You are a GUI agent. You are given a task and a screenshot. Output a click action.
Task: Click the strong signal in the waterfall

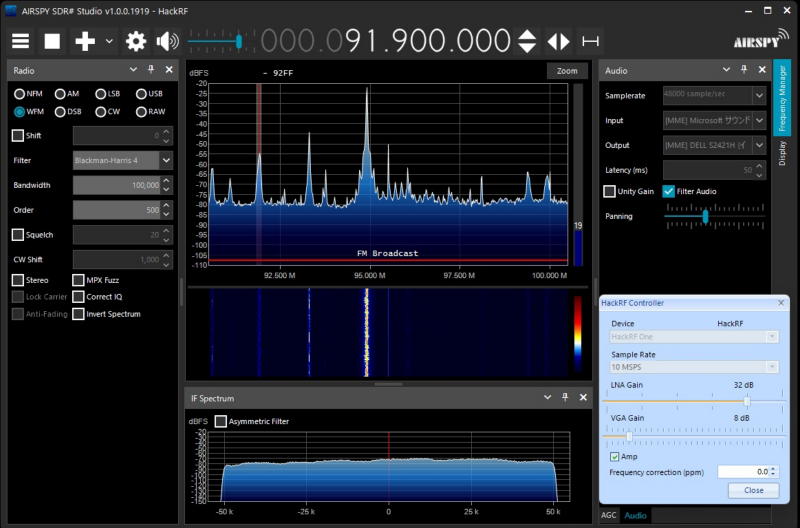(x=366, y=333)
